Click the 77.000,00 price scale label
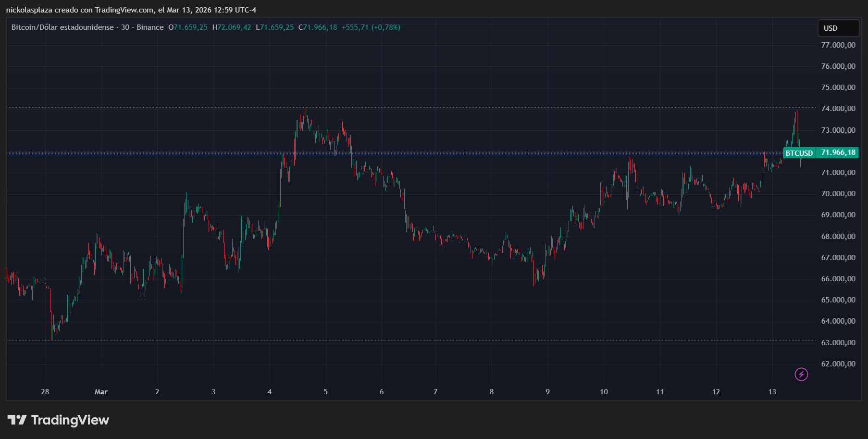The height and width of the screenshot is (439, 868). pos(838,45)
